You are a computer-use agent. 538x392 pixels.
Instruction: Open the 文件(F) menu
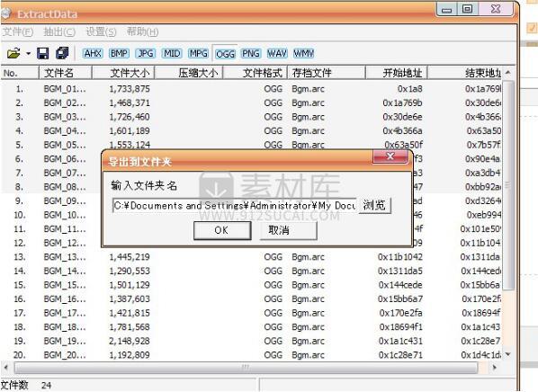[x=17, y=31]
